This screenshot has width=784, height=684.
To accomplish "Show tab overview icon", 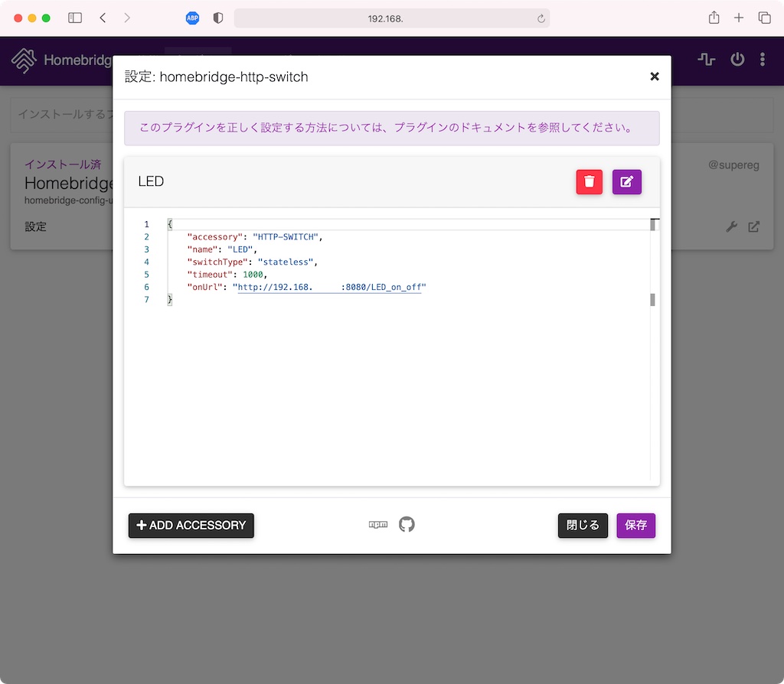I will click(765, 18).
